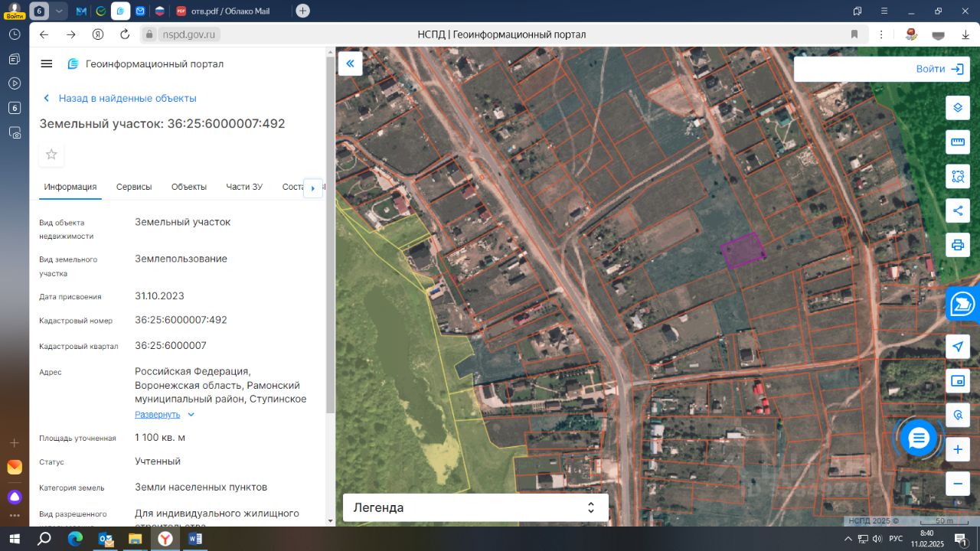Click the date value 31.10.2023

coord(159,296)
